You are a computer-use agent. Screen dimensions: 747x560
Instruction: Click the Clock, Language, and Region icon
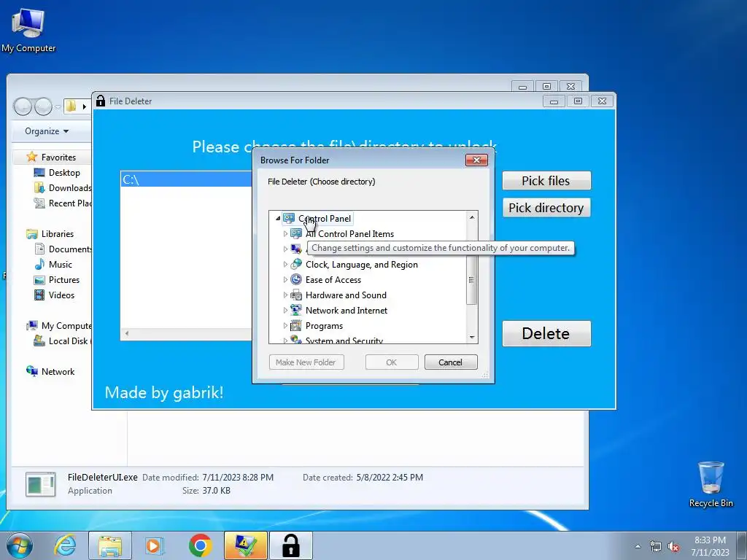tap(296, 264)
